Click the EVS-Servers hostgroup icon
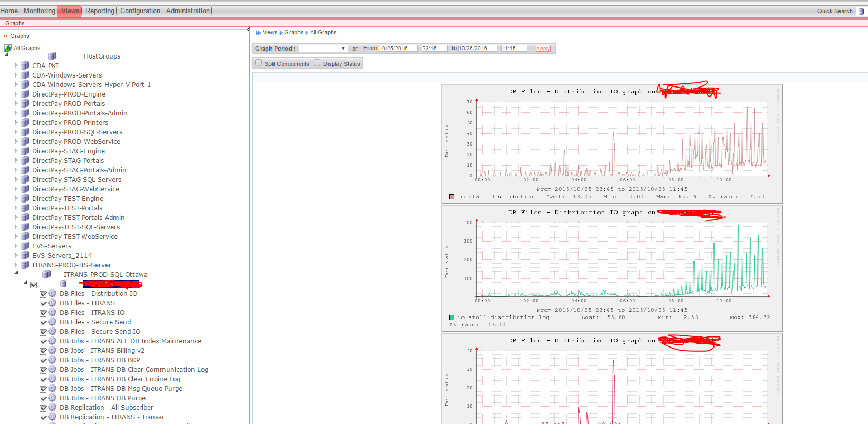Viewport: 868px width, 424px height. pos(25,246)
